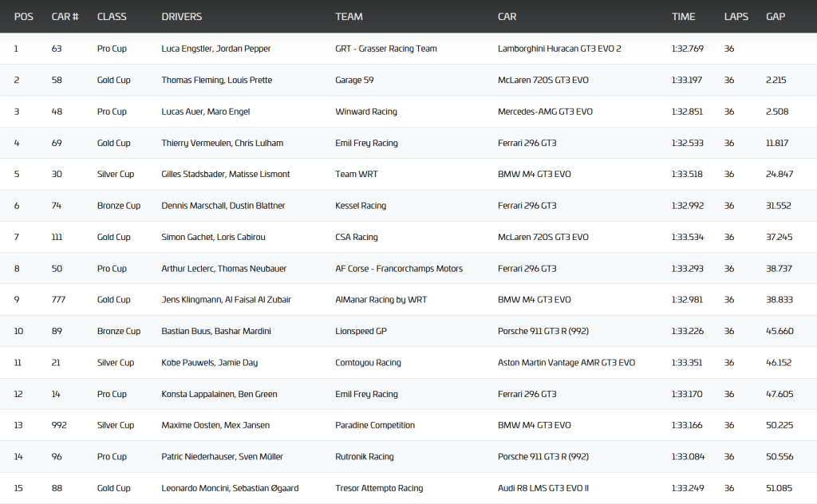
Task: Click gap value 24.847
Action: (780, 174)
